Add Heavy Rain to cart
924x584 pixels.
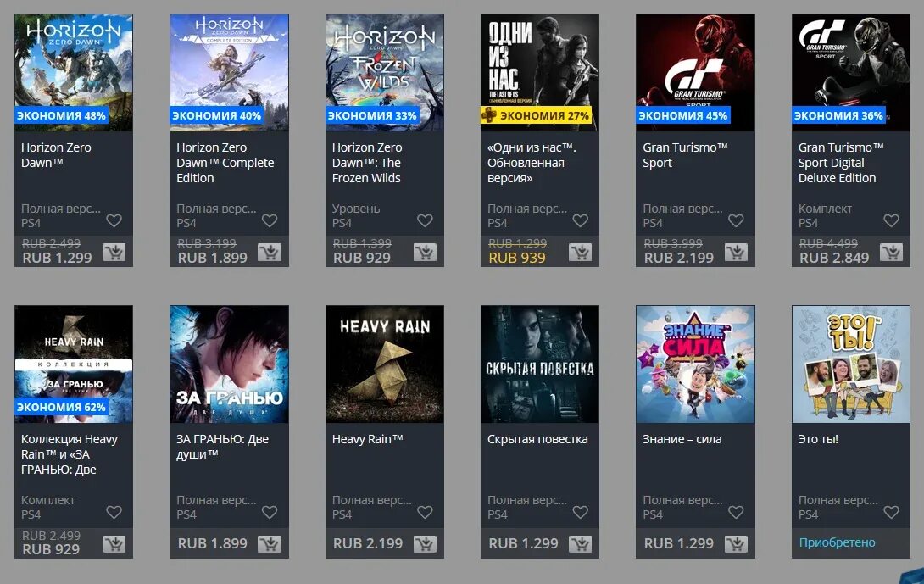click(425, 544)
